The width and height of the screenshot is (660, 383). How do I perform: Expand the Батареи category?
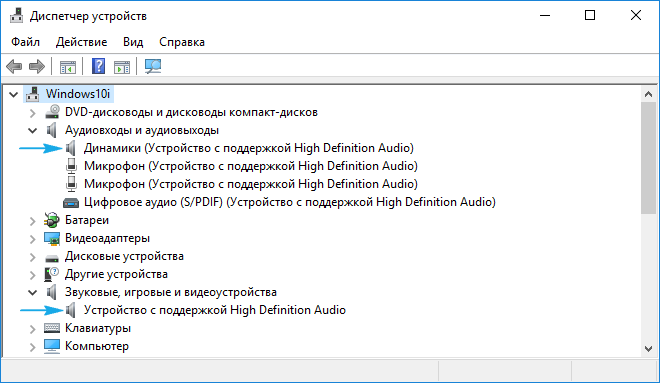coord(32,221)
